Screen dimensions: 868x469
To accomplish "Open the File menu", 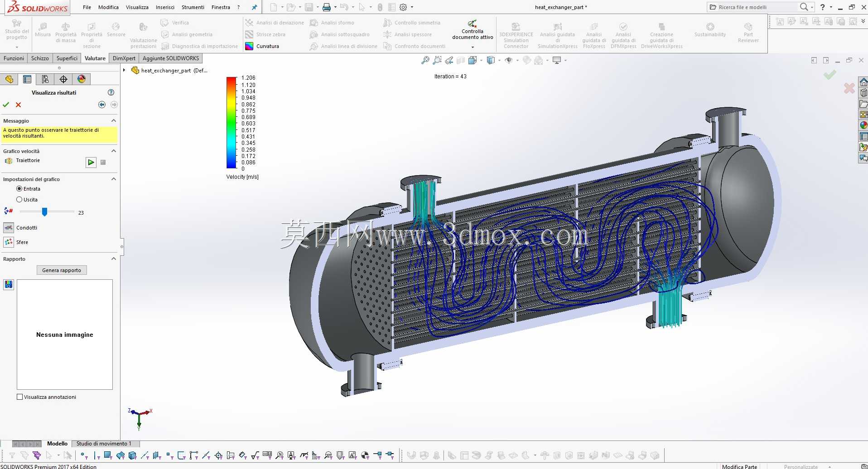I will pos(87,7).
